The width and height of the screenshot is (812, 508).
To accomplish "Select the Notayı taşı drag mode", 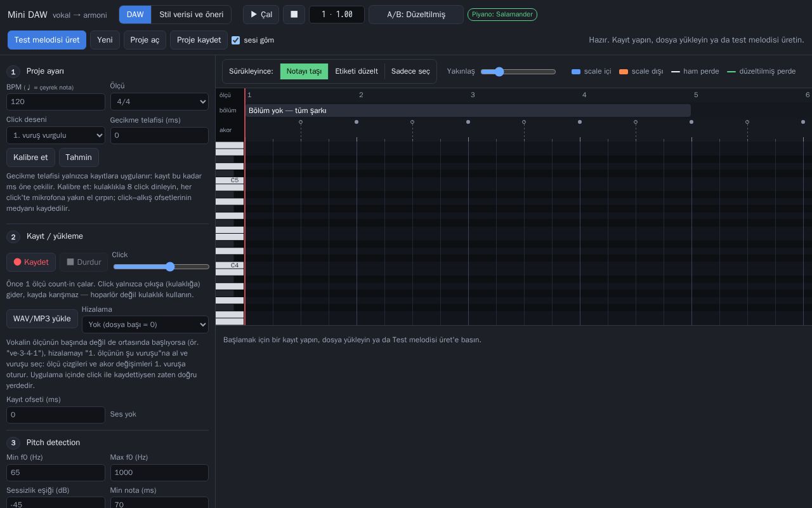I will pos(304,71).
